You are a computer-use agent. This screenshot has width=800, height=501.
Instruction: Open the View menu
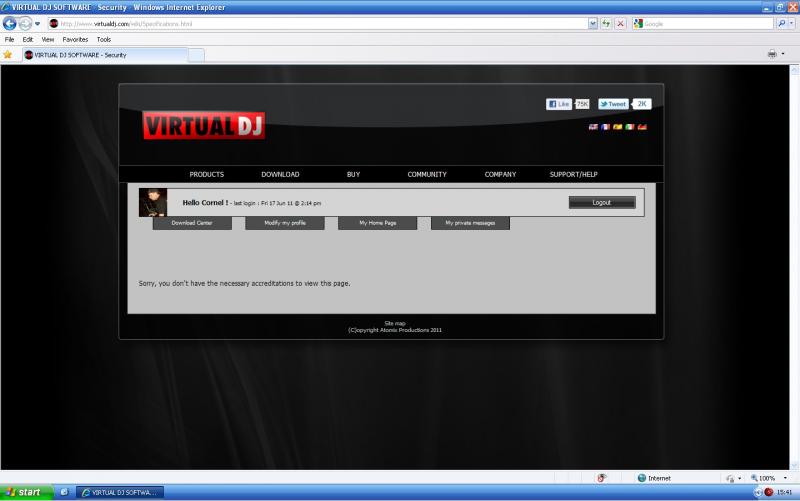tap(47, 39)
